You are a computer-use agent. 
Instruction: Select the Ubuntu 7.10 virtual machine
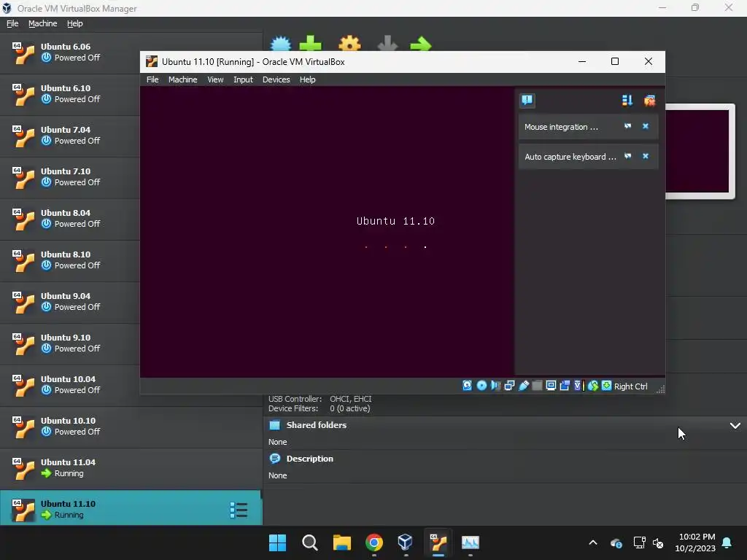click(x=69, y=177)
